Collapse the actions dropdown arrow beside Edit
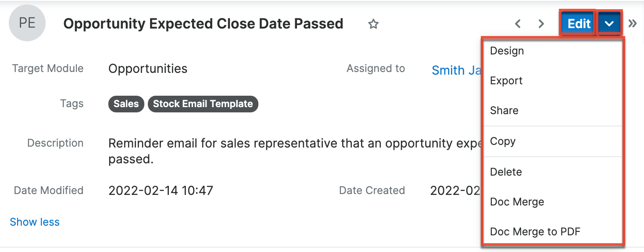This screenshot has height=252, width=644. (609, 24)
